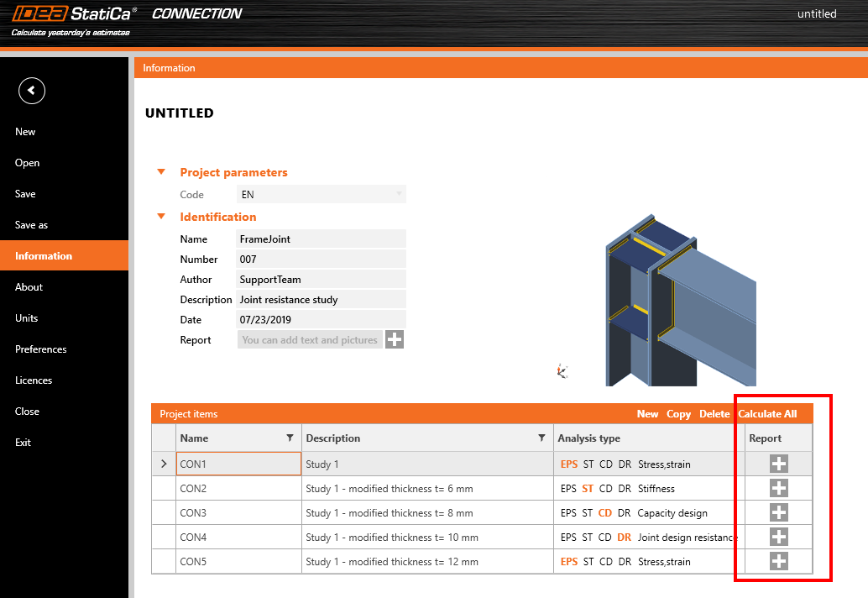This screenshot has height=598, width=868.
Task: Click the plus icon beside the Report field
Action: [394, 339]
